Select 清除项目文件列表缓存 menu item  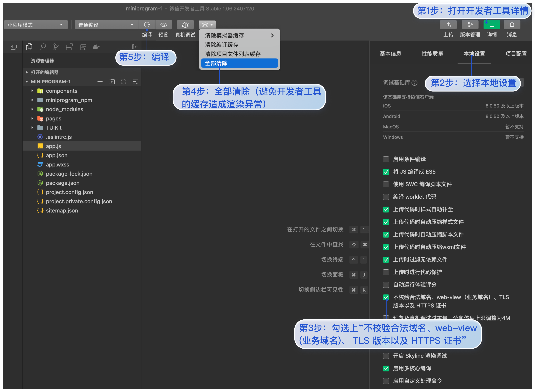point(239,54)
